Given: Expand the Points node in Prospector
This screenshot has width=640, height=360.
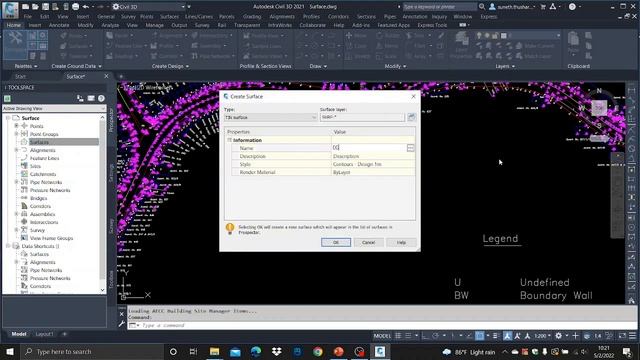Looking at the screenshot, I should tap(16, 126).
